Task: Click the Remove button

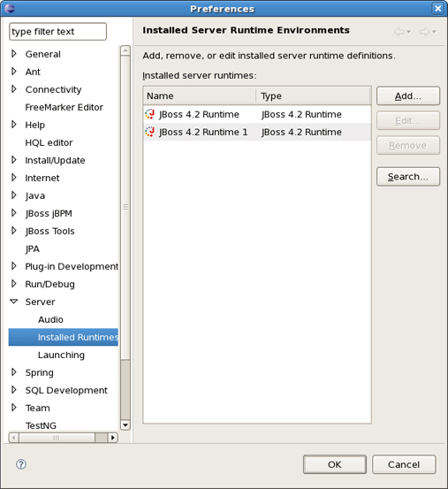Action: (x=408, y=145)
